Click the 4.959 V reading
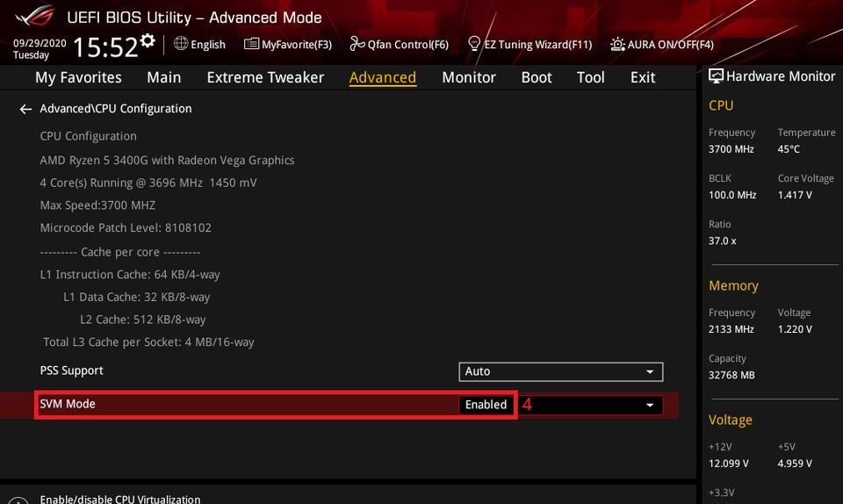The height and width of the screenshot is (504, 843). coord(795,464)
